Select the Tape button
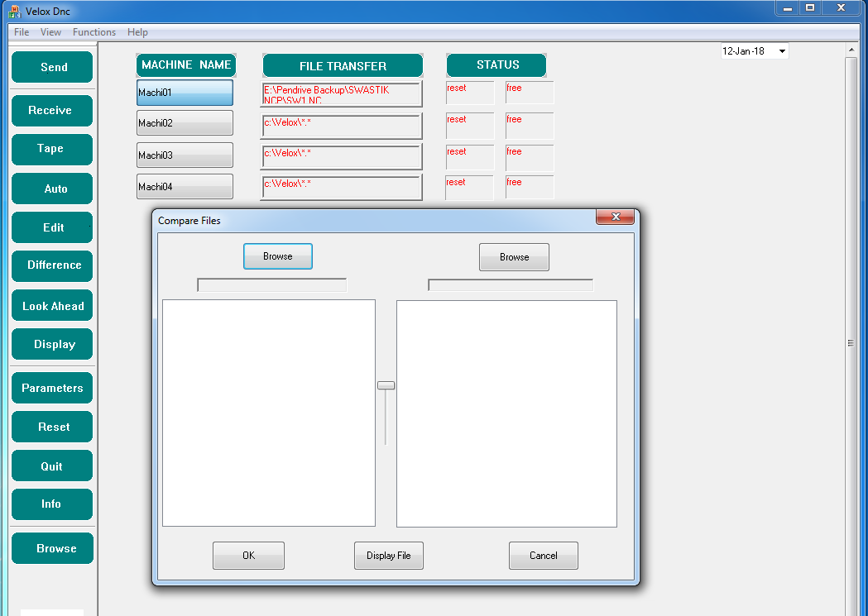 point(52,149)
